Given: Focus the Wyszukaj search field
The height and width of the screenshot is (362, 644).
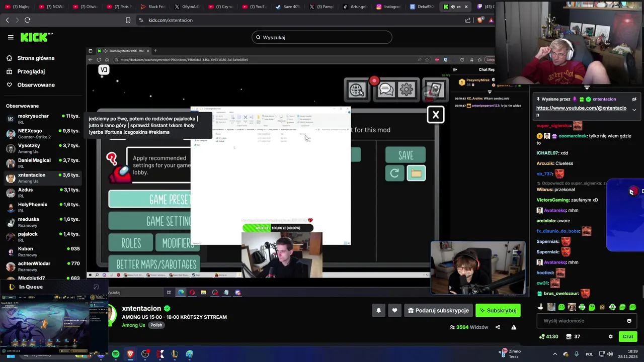Looking at the screenshot, I should tap(322, 37).
